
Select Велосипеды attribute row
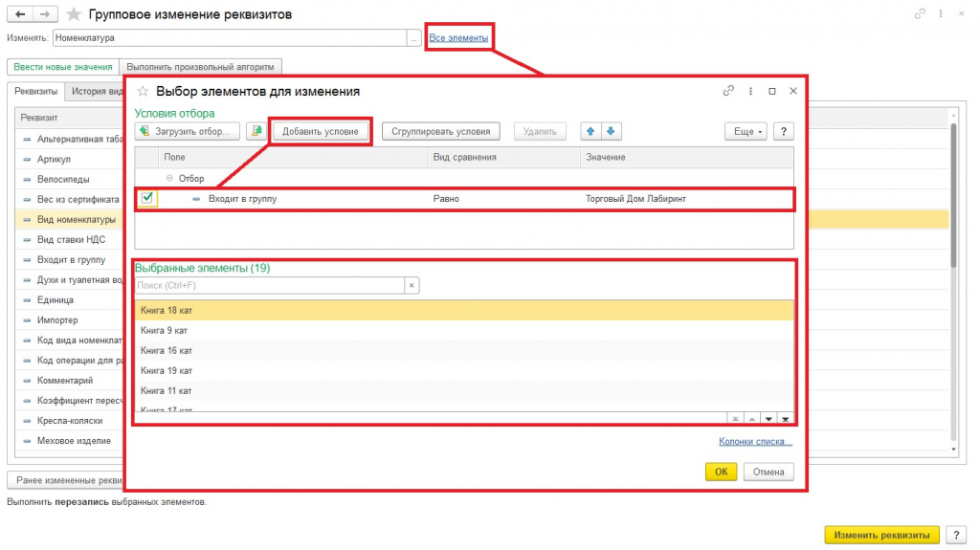[x=70, y=179]
